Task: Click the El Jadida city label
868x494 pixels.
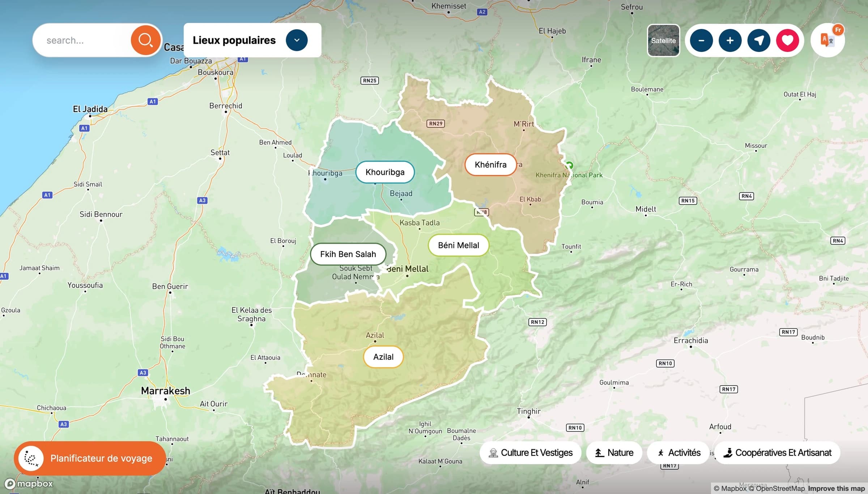Action: [x=90, y=109]
